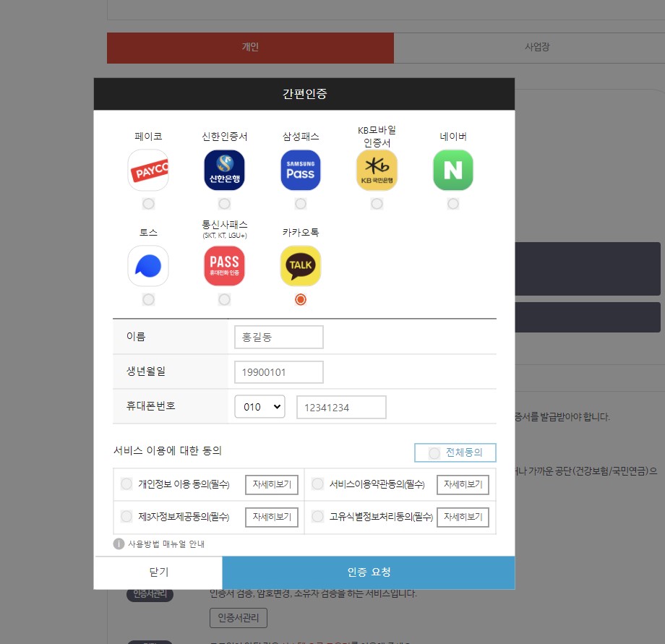Click the KakaoTalk TALK icon
This screenshot has width=665, height=644.
click(x=301, y=266)
